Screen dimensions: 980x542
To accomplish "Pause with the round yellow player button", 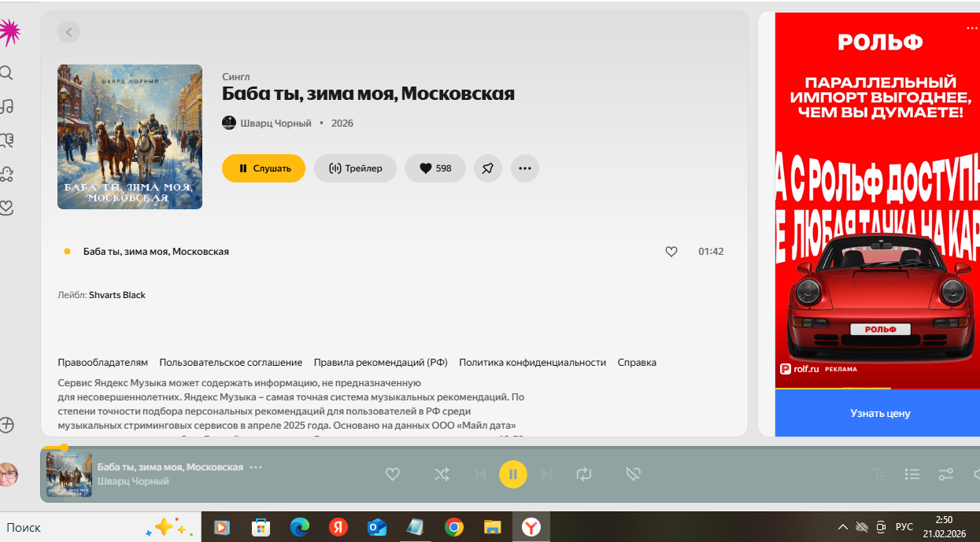I will [513, 474].
